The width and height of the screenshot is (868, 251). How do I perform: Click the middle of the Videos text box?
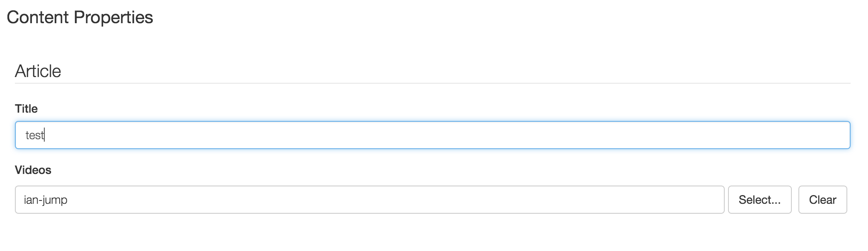tap(369, 200)
